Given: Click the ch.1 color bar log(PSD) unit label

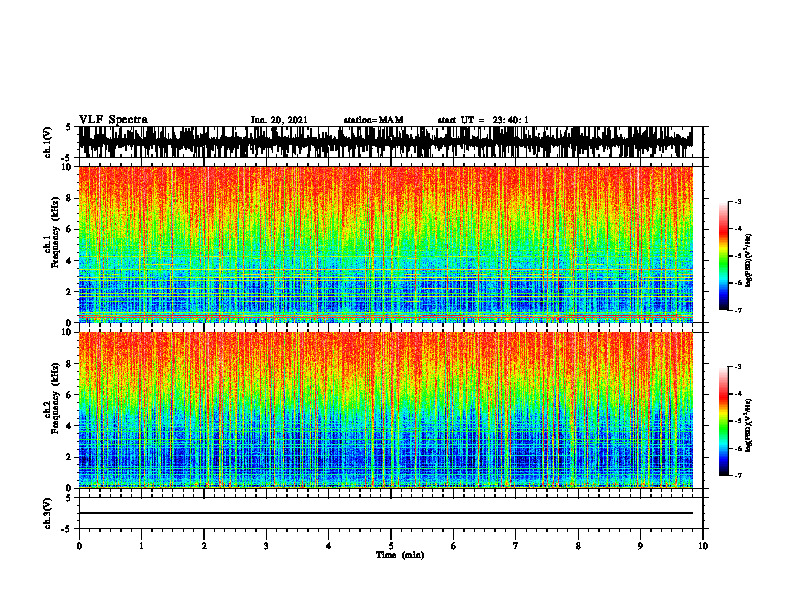Looking at the screenshot, I should point(749,261).
